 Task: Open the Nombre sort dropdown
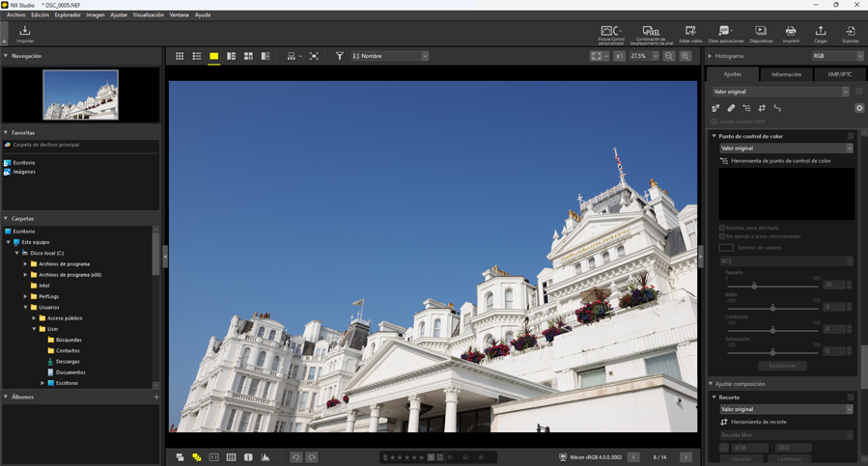coord(390,56)
